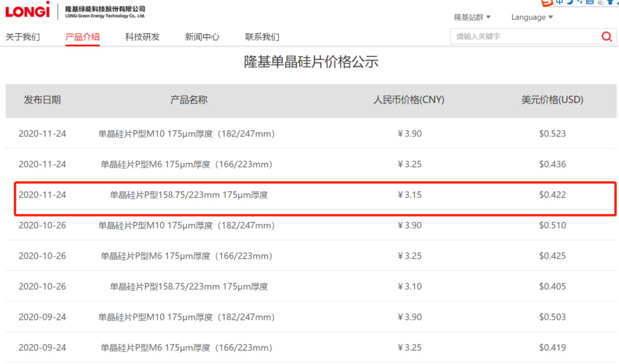Click the red search magnifier icon

[607, 37]
